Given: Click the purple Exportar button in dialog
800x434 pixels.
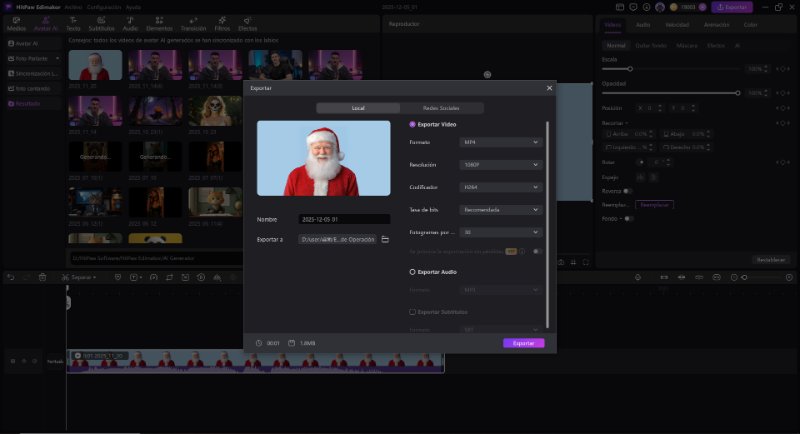Looking at the screenshot, I should 523,343.
